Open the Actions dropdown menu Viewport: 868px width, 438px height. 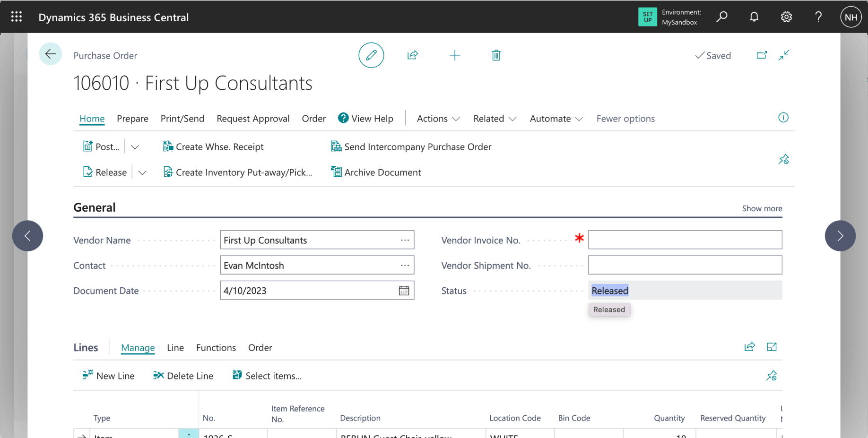(x=438, y=119)
